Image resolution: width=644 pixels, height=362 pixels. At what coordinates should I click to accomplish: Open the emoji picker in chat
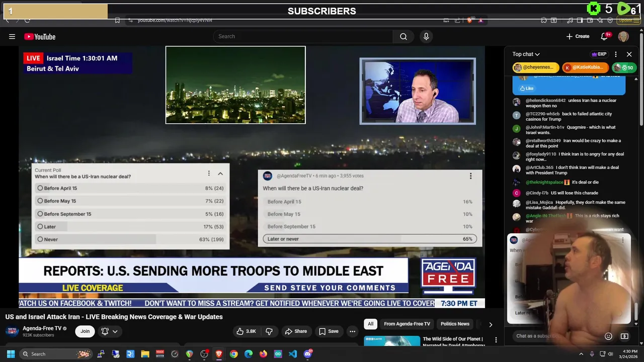coord(608,336)
